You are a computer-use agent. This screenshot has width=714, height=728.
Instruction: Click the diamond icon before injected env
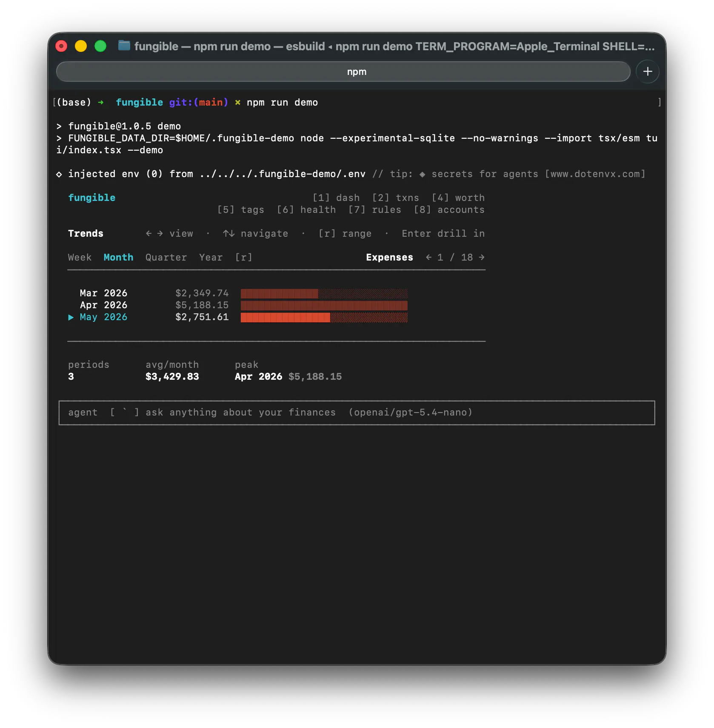coord(59,174)
